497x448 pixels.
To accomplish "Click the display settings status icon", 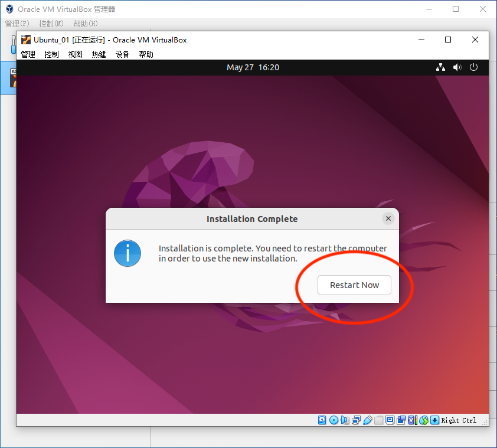I will [x=390, y=420].
